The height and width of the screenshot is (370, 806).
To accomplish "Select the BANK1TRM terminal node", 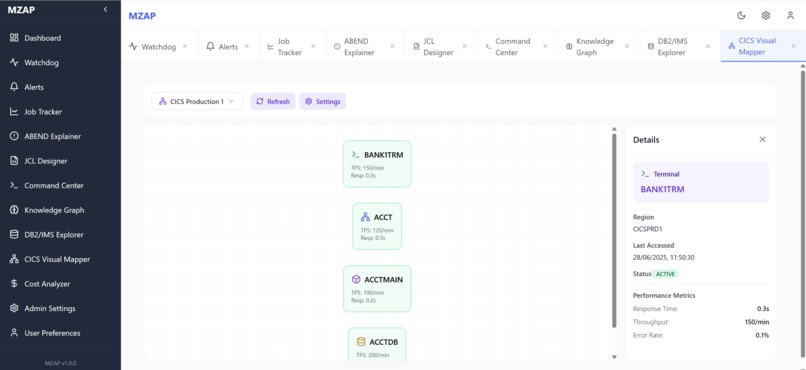I will pyautogui.click(x=377, y=164).
